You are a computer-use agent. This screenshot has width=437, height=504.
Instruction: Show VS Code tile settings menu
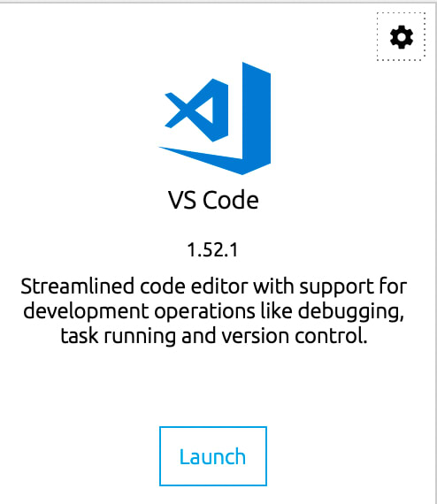point(402,37)
